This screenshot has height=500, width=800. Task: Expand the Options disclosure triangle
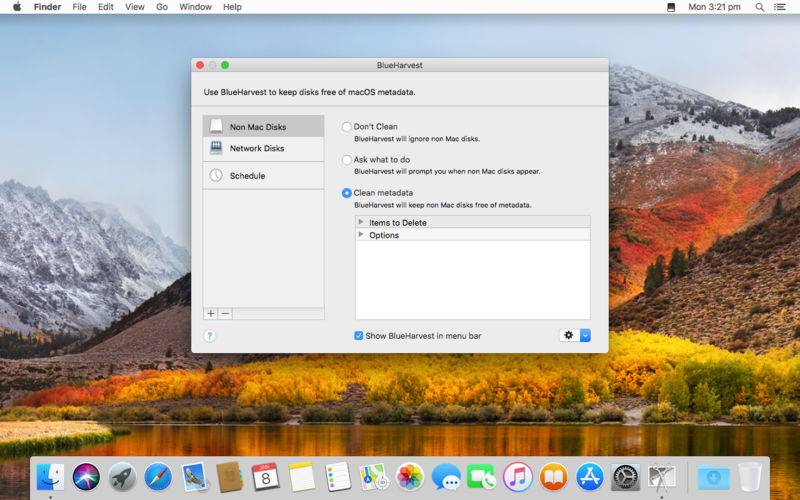(x=361, y=235)
